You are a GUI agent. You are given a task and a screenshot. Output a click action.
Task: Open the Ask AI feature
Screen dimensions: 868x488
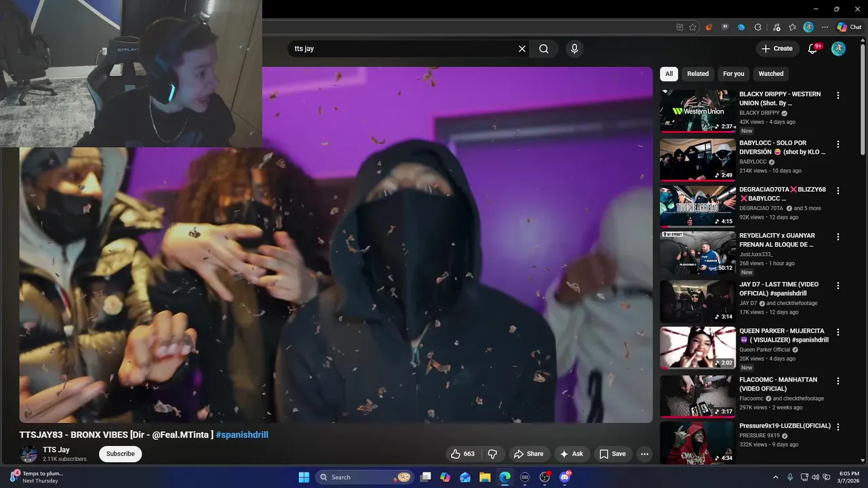(x=571, y=454)
